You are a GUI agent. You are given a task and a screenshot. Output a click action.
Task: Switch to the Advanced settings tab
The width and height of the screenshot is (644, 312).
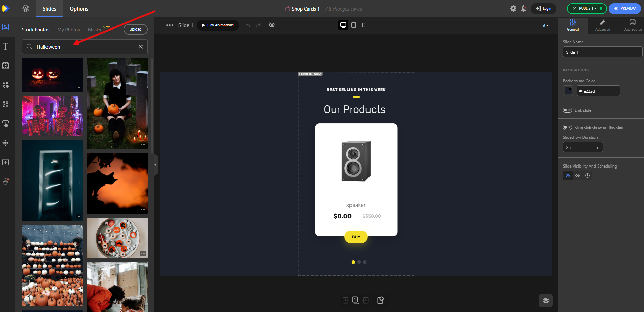[x=603, y=25]
